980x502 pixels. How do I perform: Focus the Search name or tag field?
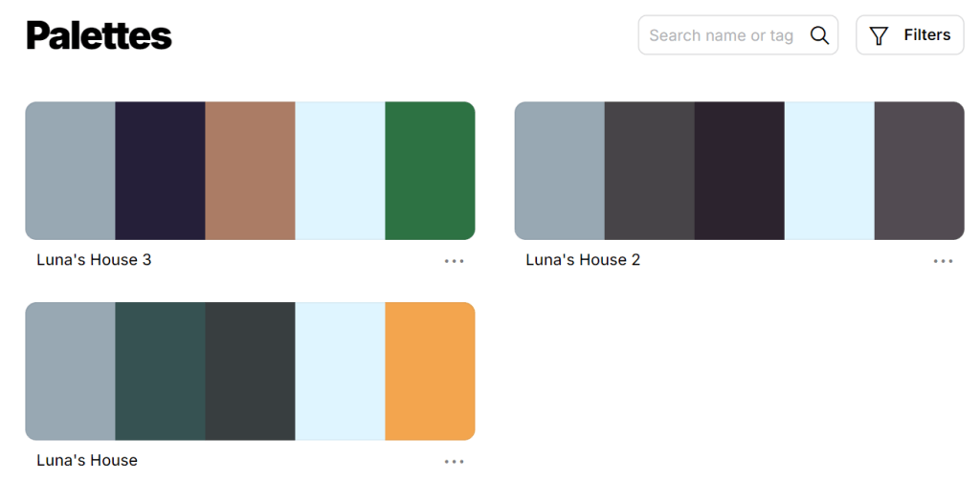tap(722, 35)
